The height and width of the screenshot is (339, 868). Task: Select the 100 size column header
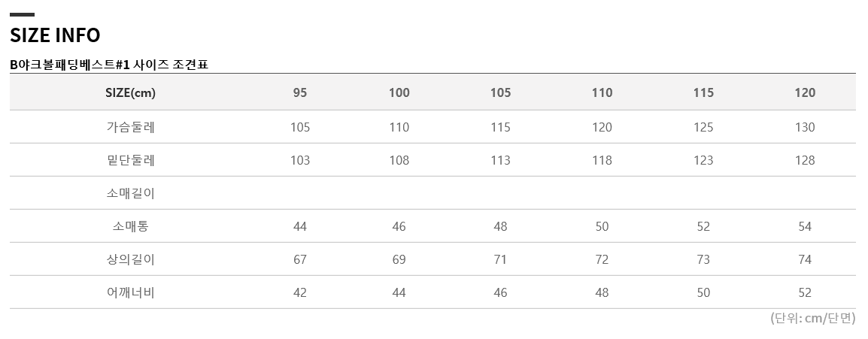(x=399, y=92)
